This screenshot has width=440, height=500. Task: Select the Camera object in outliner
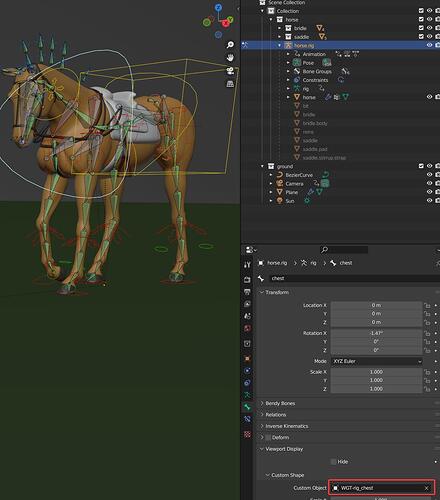tap(294, 184)
